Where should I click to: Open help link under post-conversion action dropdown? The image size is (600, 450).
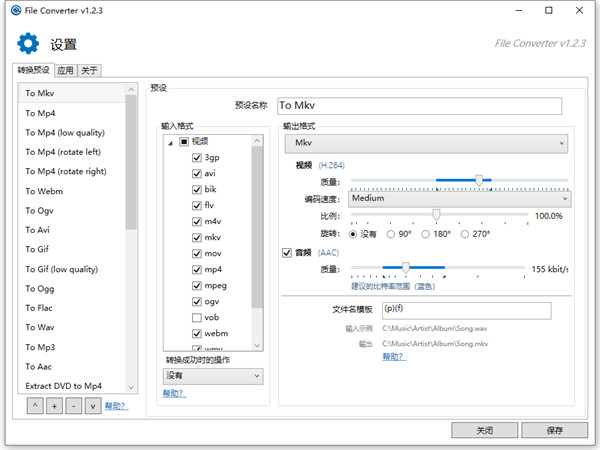pyautogui.click(x=174, y=393)
